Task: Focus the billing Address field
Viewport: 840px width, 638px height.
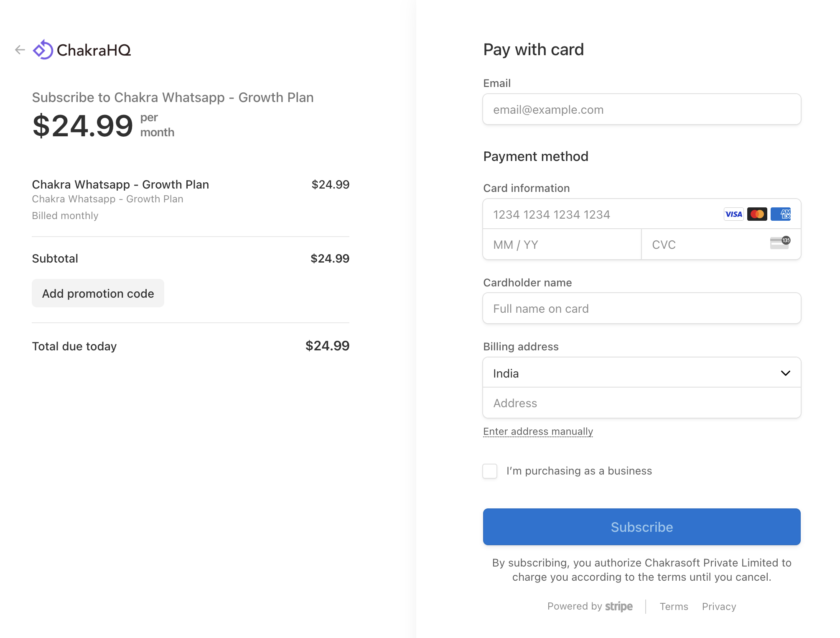Action: [642, 403]
